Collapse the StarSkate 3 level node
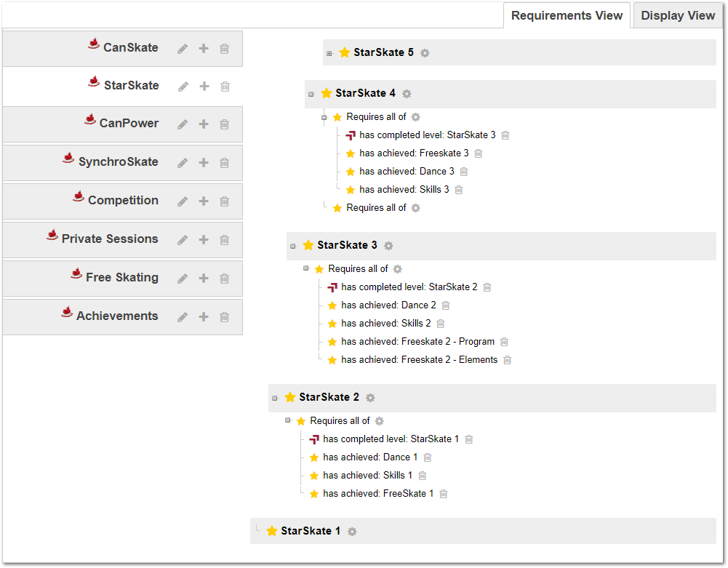This screenshot has width=728, height=568. pyautogui.click(x=292, y=246)
